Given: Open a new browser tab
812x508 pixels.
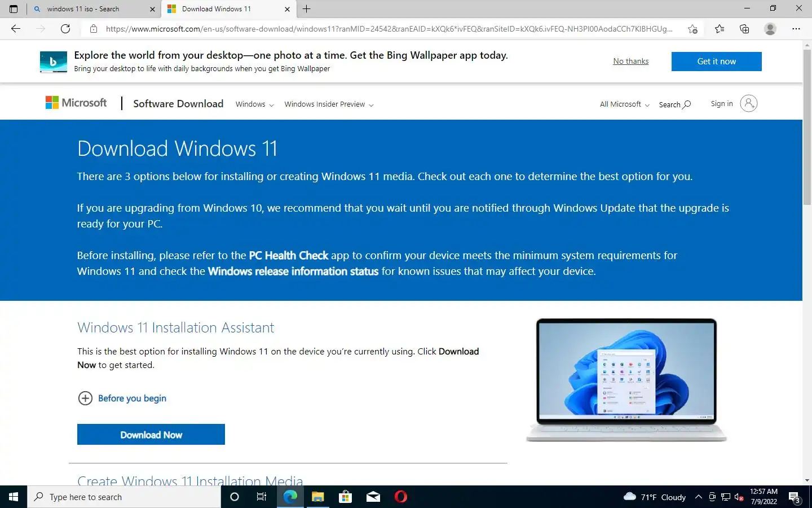Looking at the screenshot, I should point(307,9).
